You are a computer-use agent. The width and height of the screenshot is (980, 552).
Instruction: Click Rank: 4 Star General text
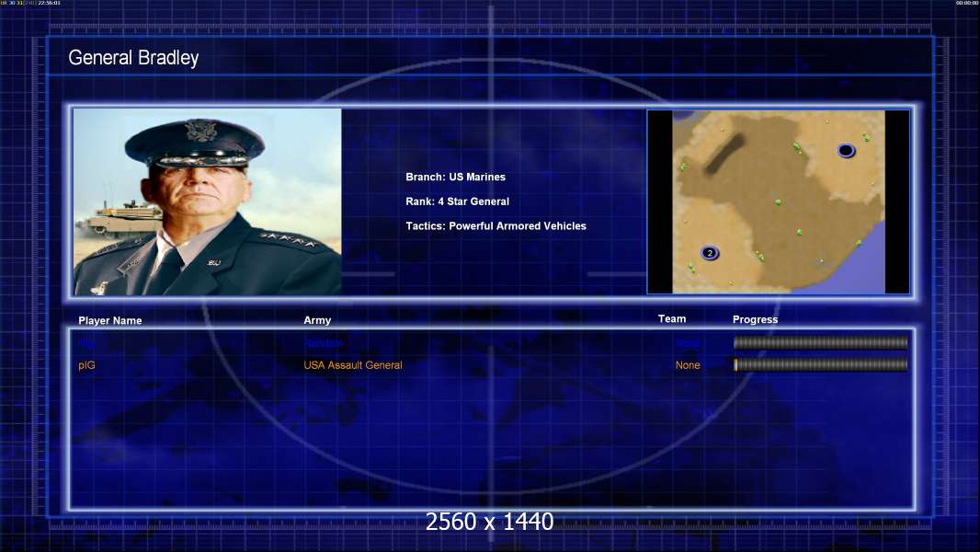(x=458, y=201)
